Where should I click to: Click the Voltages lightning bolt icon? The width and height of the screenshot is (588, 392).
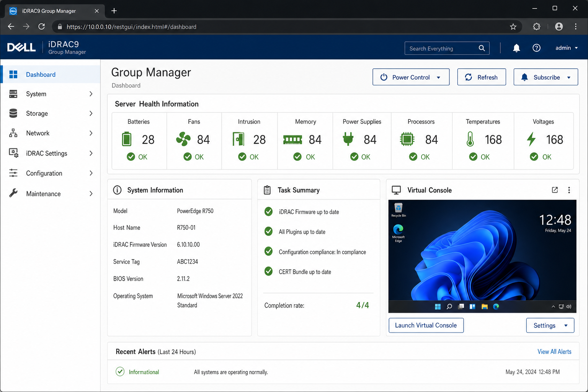531,139
